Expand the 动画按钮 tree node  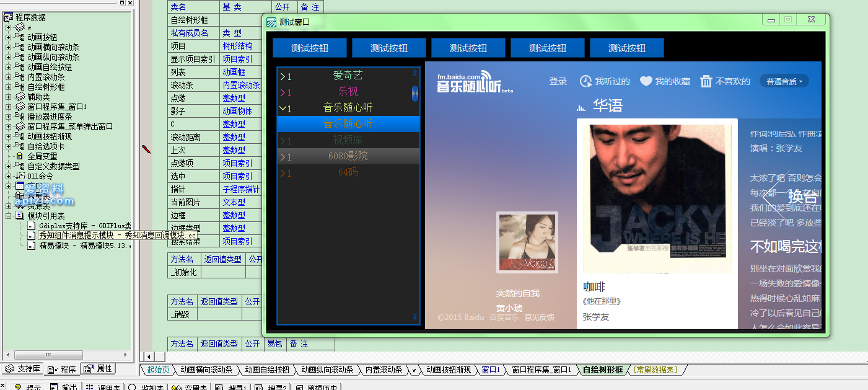(9, 37)
